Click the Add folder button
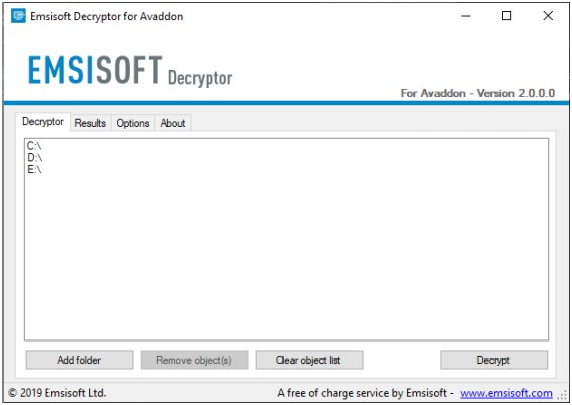572x405 pixels. (x=79, y=360)
